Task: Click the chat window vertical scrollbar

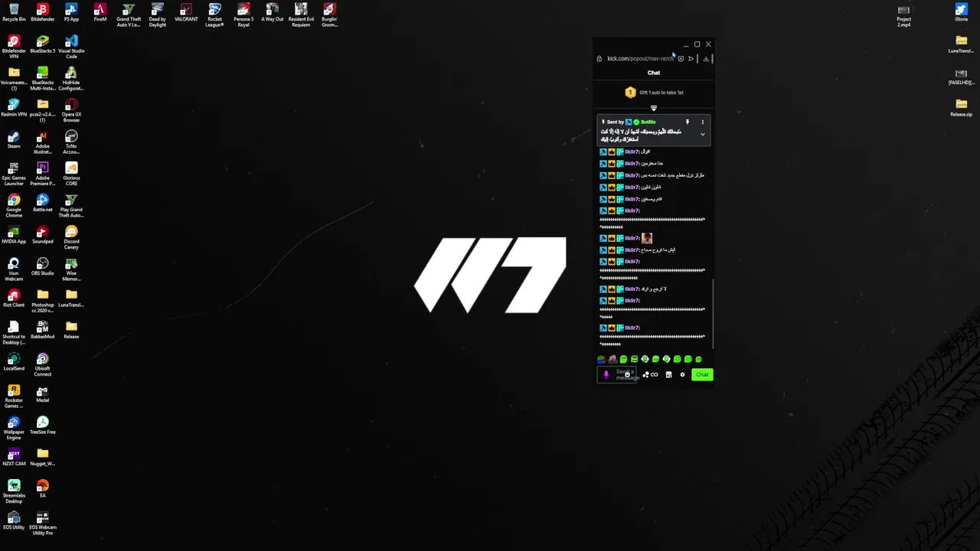Action: [713, 314]
